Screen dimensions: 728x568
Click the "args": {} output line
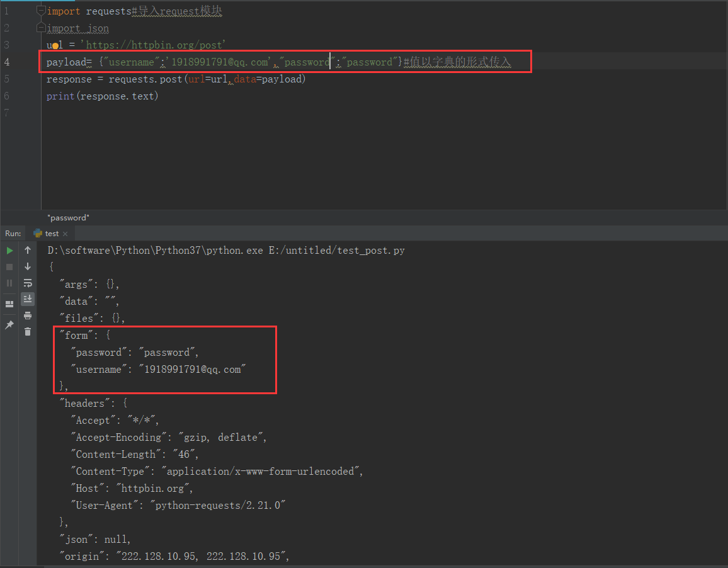89,284
